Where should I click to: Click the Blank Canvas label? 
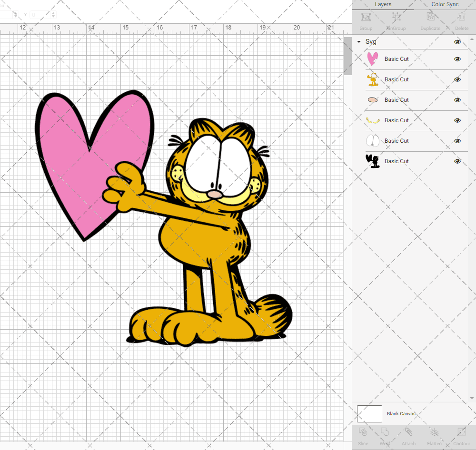click(401, 413)
